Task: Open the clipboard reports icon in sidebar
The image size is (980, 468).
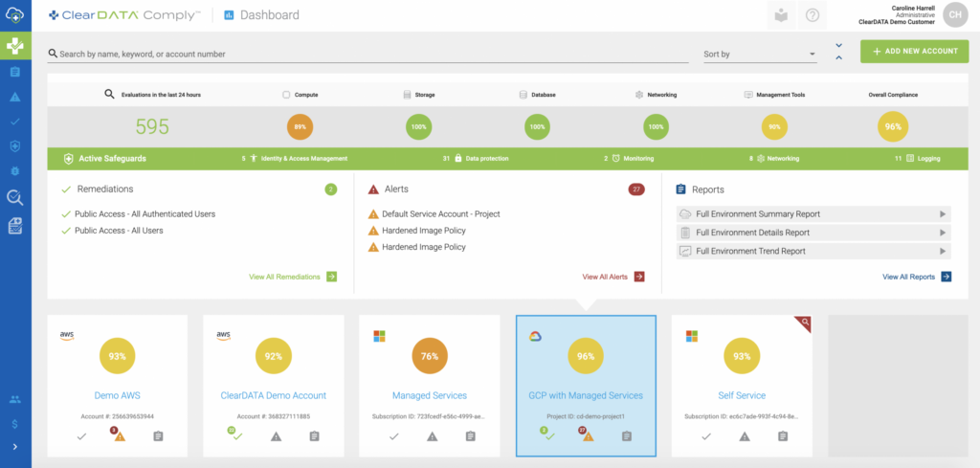Action: [x=15, y=72]
